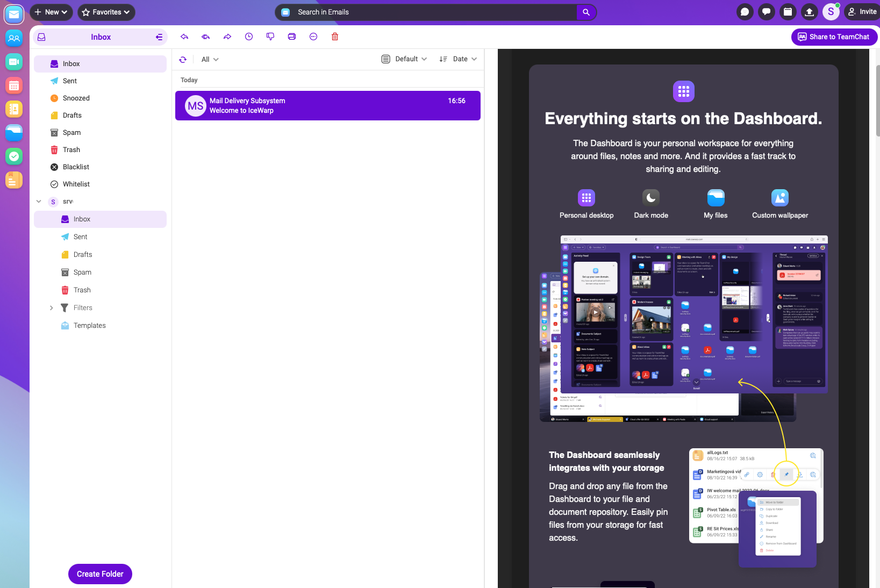The width and height of the screenshot is (880, 588).
Task: Click the Reply All toolbar icon
Action: pos(206,37)
